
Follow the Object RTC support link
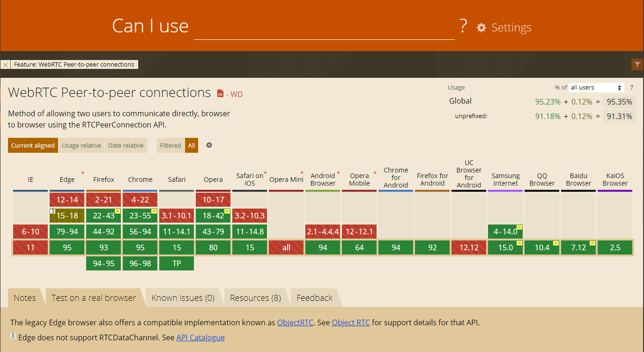tap(351, 322)
